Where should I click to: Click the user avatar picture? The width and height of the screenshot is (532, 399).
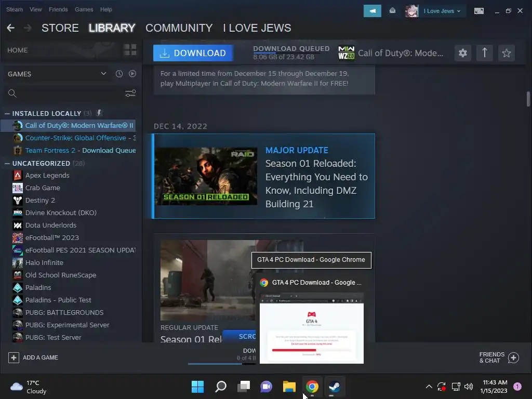(411, 11)
